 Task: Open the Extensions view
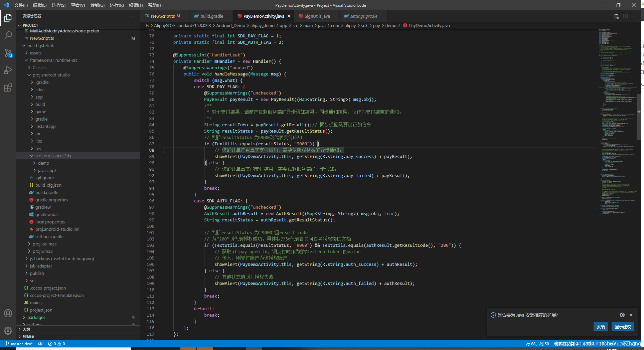click(x=8, y=87)
